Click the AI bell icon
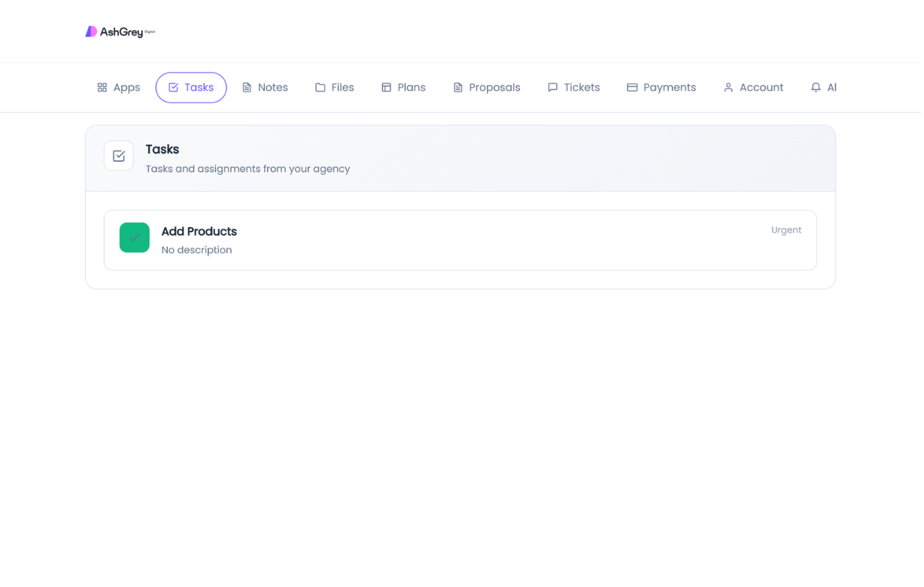The width and height of the screenshot is (924, 587). pos(816,87)
